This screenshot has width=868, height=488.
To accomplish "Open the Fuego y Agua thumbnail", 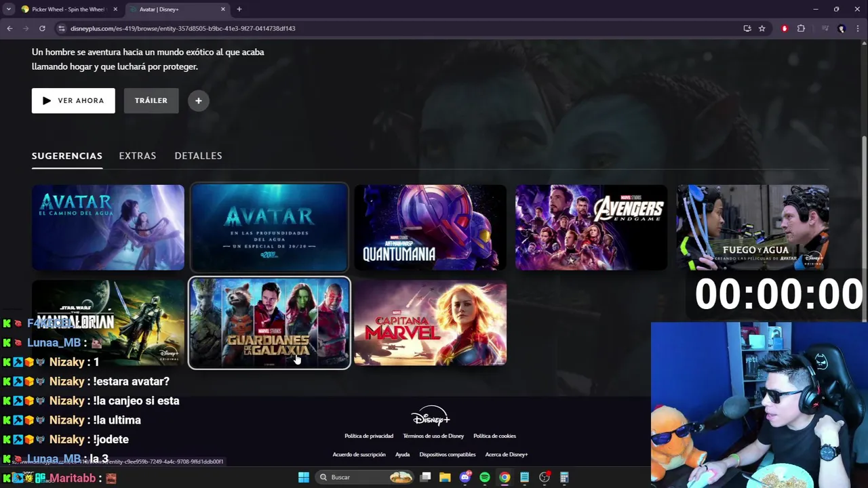I will 753,228.
